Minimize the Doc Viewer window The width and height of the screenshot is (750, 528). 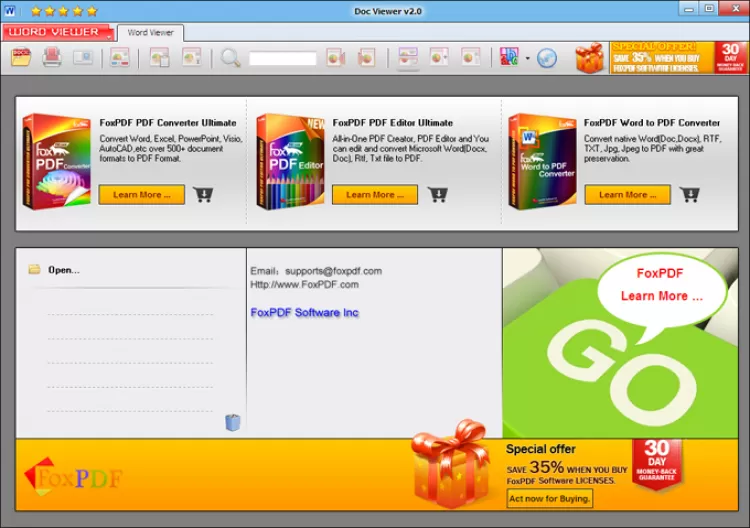[x=689, y=9]
